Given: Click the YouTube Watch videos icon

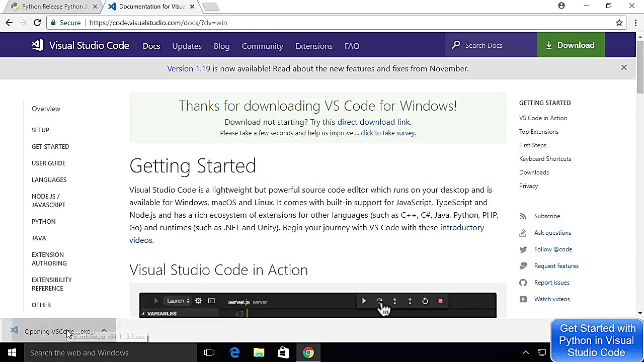Looking at the screenshot, I should tap(523, 299).
